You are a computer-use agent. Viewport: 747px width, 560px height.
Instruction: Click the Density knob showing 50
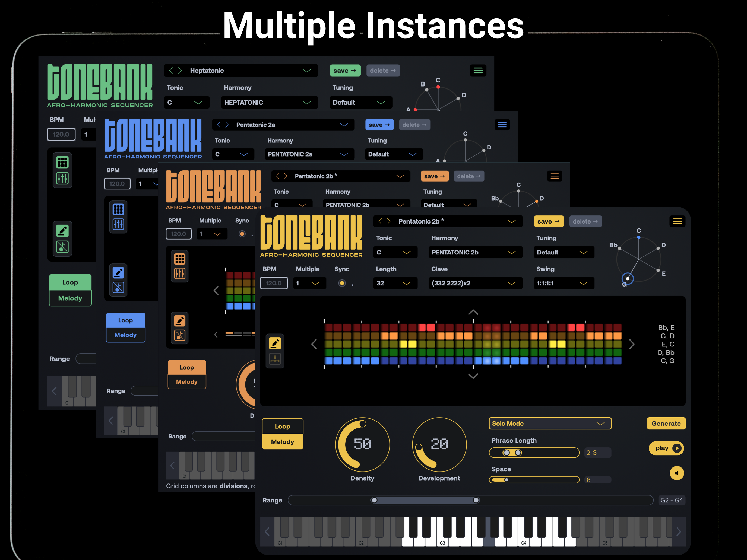[362, 444]
